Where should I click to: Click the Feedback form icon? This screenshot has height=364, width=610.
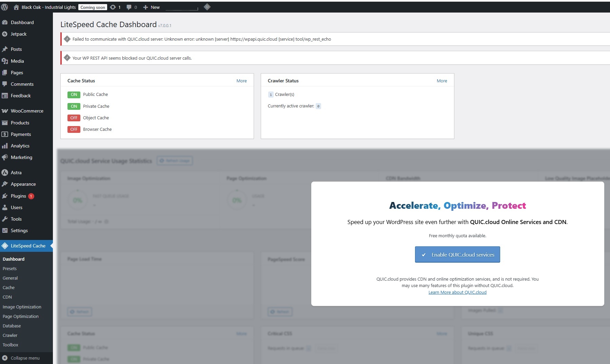pyautogui.click(x=5, y=96)
